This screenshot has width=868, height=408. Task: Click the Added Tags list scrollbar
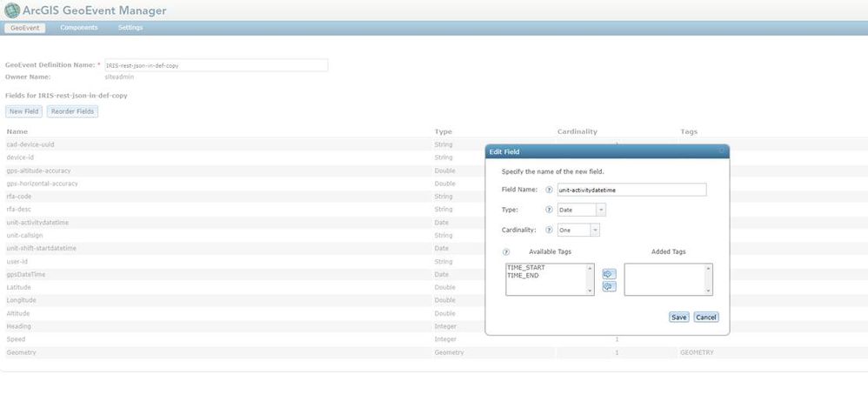click(x=708, y=279)
